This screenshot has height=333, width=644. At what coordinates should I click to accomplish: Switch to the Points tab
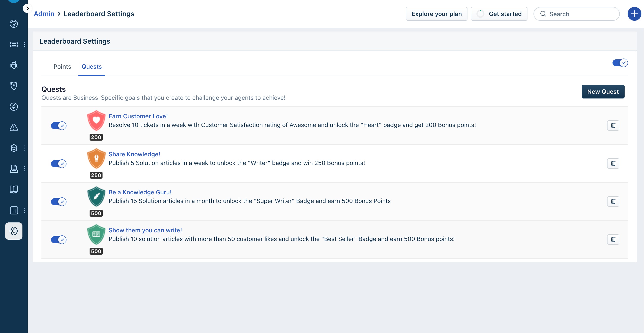[62, 67]
